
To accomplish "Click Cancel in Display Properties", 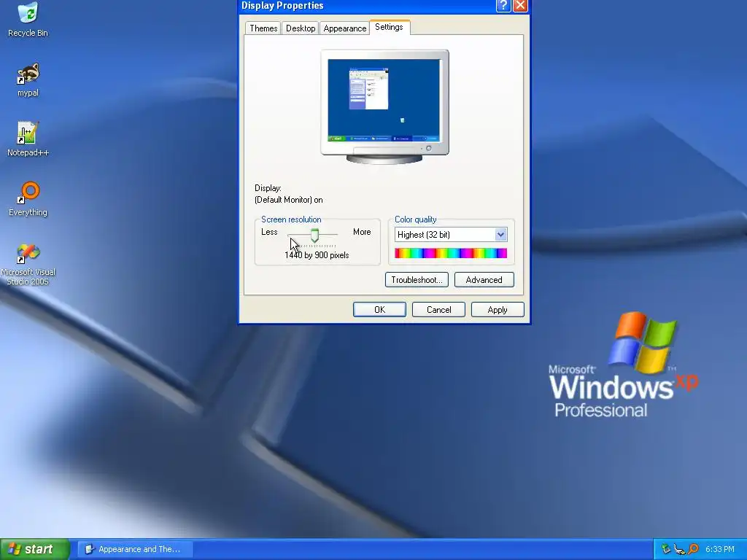I will click(x=438, y=309).
